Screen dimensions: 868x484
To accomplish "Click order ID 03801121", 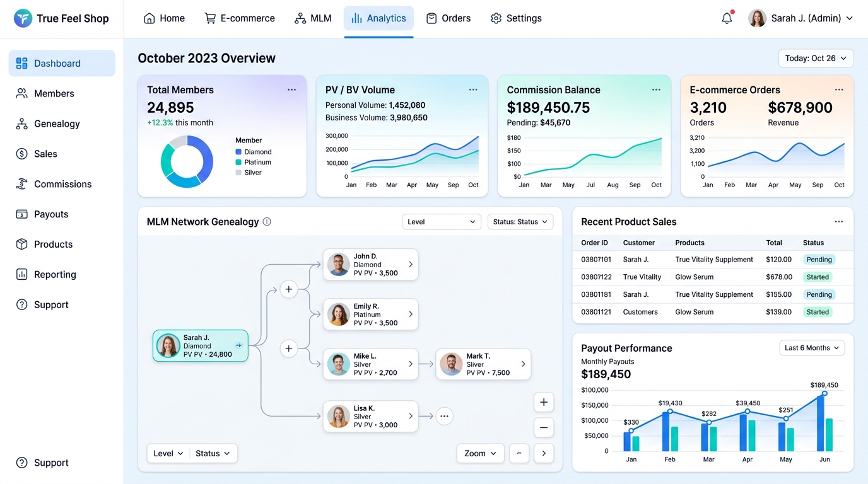I will 596,312.
